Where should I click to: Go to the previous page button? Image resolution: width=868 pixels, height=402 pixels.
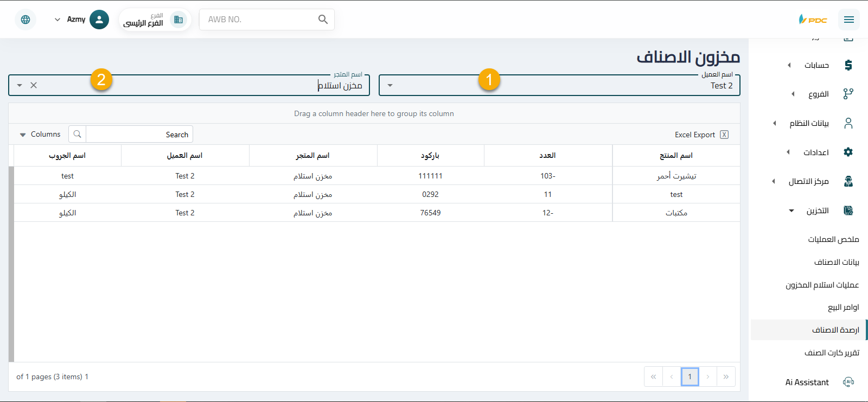coord(672,377)
